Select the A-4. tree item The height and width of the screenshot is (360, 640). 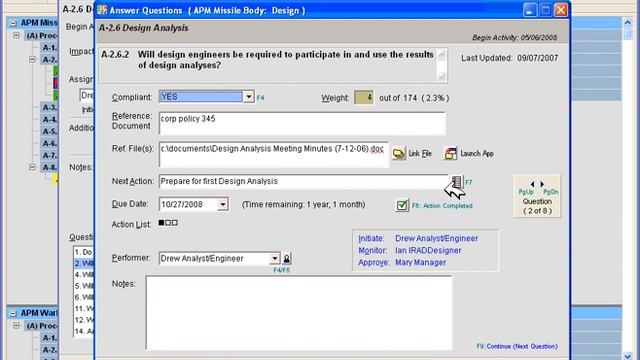[50, 120]
